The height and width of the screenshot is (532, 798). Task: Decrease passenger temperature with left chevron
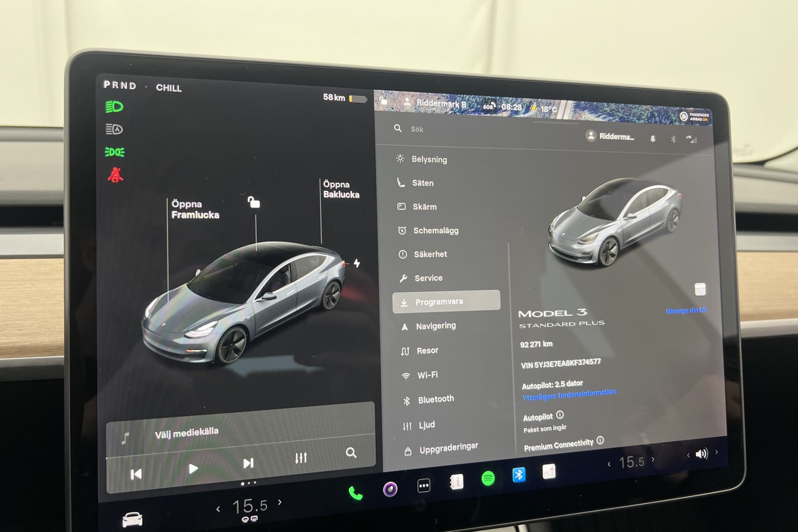point(609,464)
